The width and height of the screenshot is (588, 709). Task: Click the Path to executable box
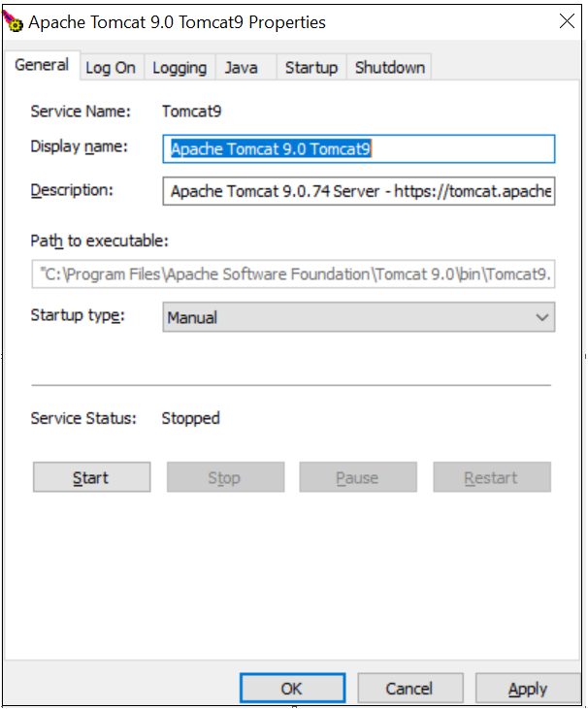(293, 274)
